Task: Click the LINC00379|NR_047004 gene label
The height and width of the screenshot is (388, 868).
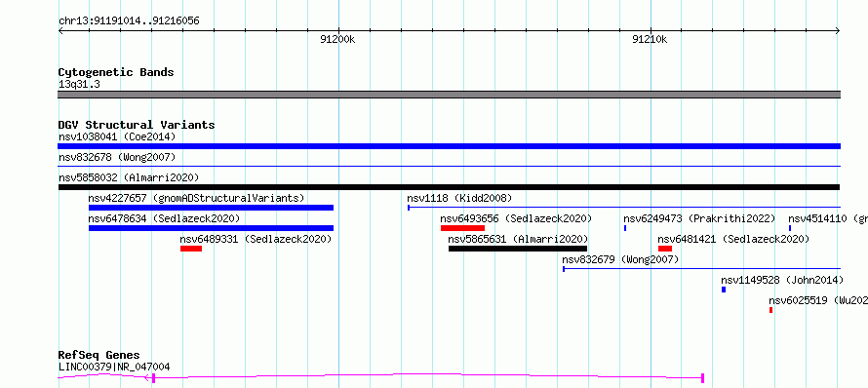Action: [114, 367]
